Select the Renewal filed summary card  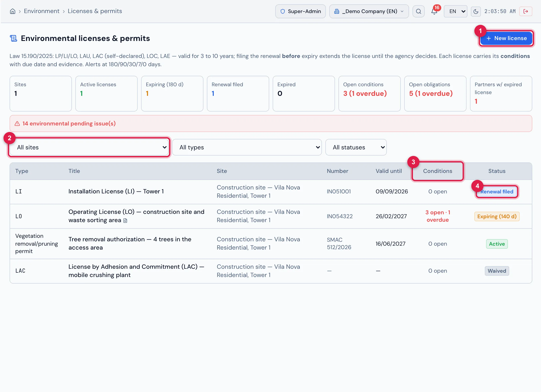click(238, 93)
